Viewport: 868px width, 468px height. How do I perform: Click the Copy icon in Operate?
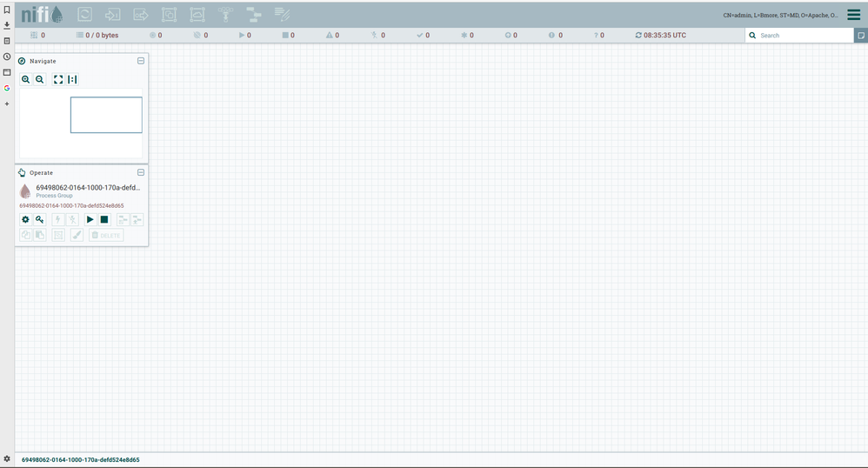coord(25,235)
